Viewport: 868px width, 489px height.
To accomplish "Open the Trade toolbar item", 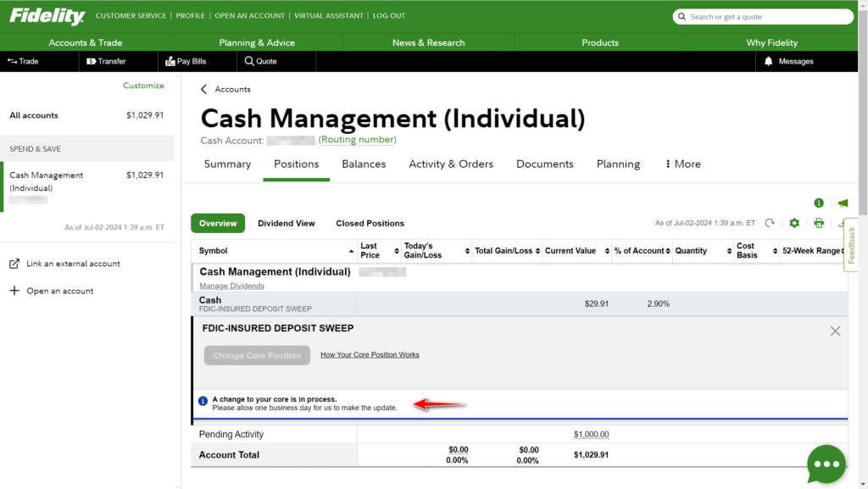I will coord(23,61).
